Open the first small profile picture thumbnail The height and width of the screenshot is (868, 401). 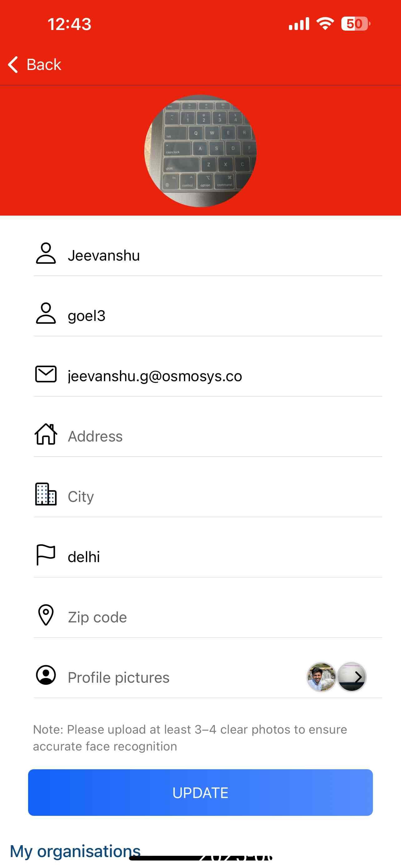tap(321, 677)
